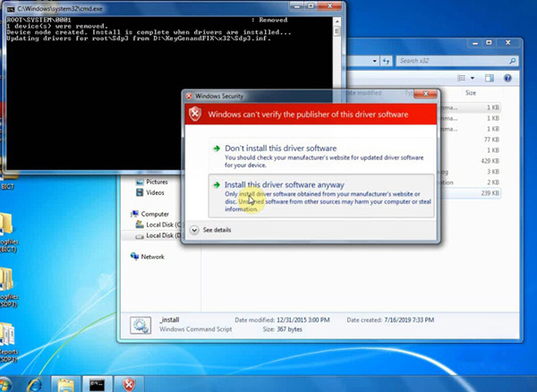Image resolution: width=537 pixels, height=392 pixels.
Task: Click the _install script icon in details pane
Action: 141,325
